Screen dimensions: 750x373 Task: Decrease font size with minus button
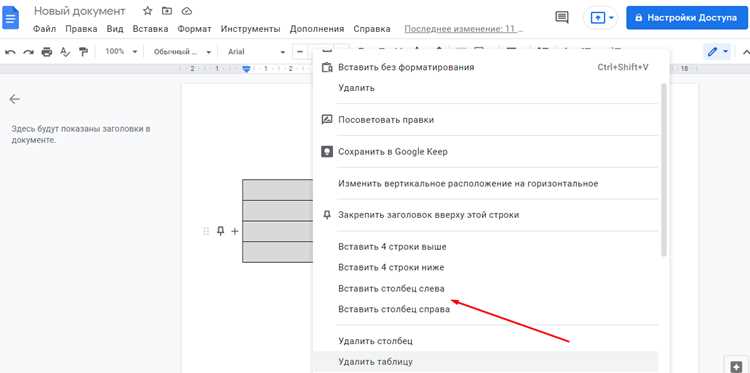click(x=300, y=52)
